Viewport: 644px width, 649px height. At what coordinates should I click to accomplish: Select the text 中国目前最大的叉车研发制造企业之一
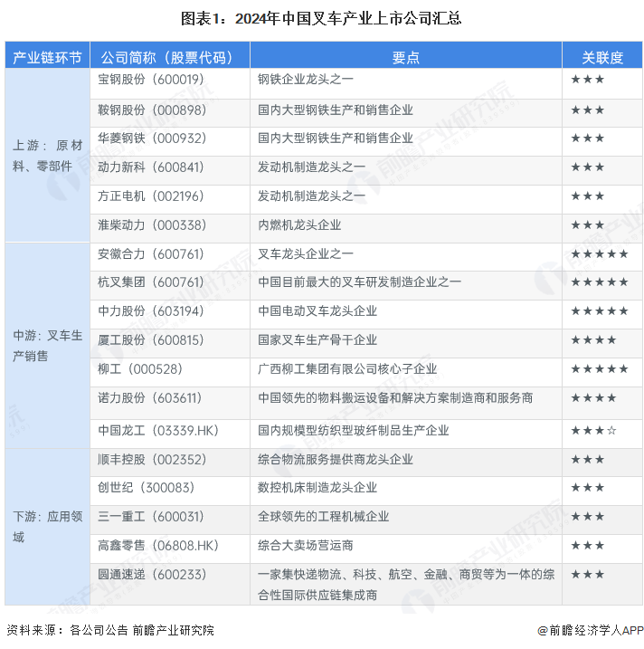tap(359, 282)
